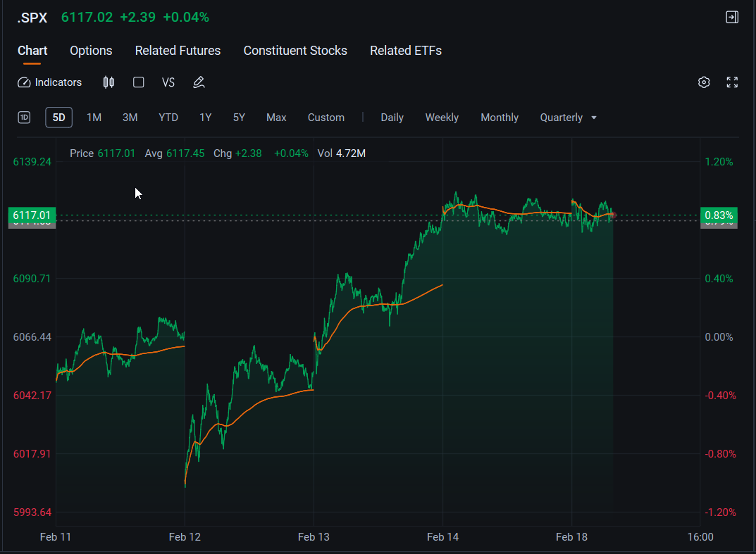
Task: Switch to Weekly interval
Action: [x=442, y=118]
